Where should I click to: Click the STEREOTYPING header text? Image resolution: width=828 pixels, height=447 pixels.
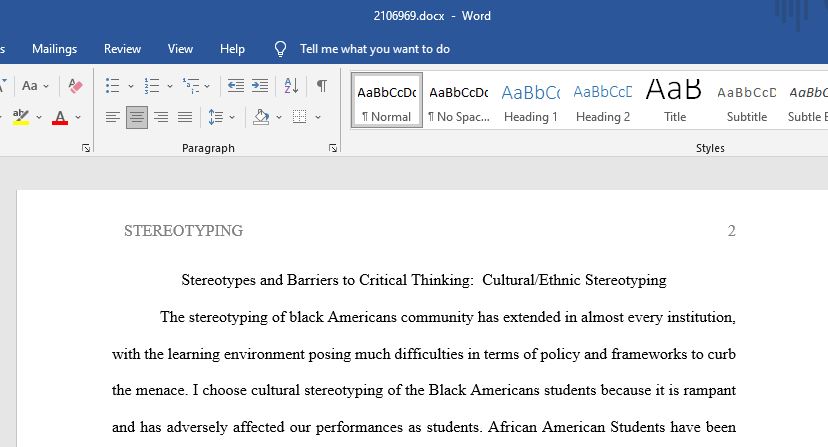[183, 230]
